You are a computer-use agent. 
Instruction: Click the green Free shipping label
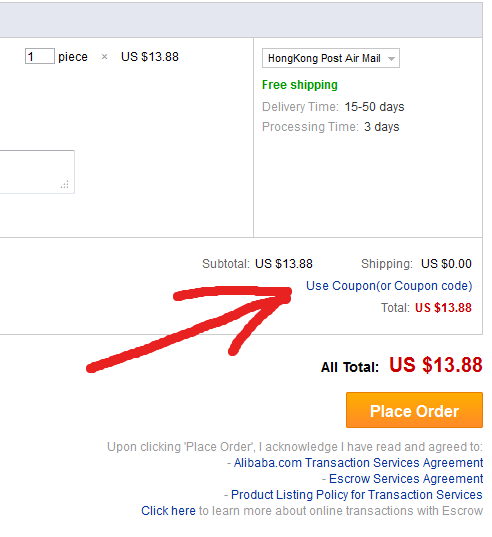click(300, 85)
